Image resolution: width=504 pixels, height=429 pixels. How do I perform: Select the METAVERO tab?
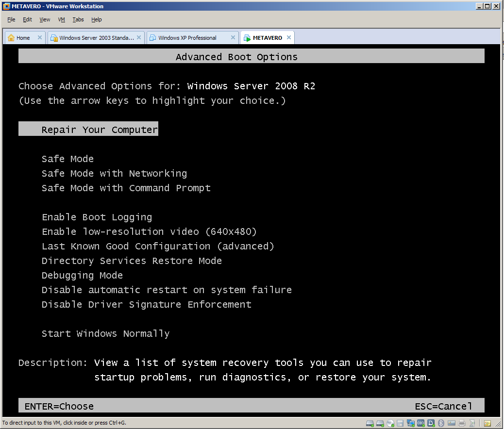(x=267, y=37)
